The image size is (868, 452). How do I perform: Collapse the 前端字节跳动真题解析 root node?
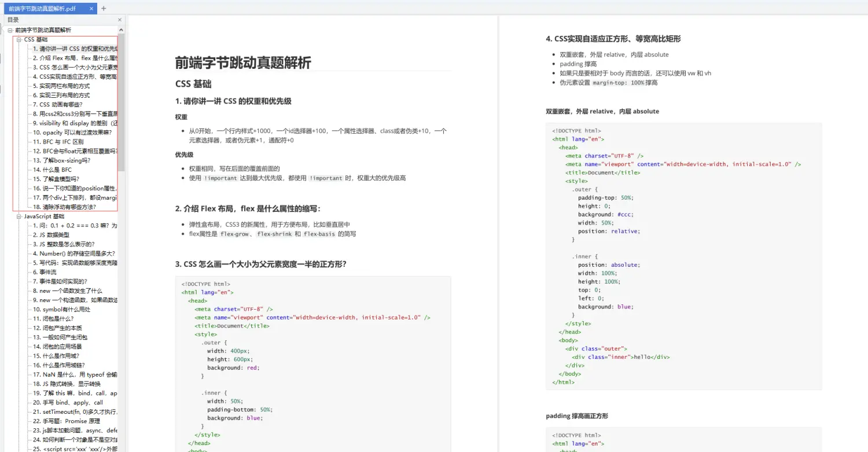[10, 30]
